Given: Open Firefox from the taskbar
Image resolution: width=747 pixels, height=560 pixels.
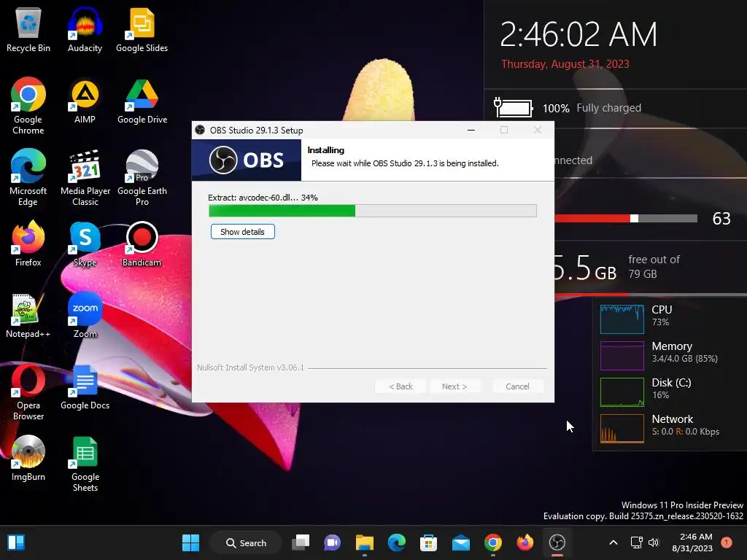Looking at the screenshot, I should point(525,542).
